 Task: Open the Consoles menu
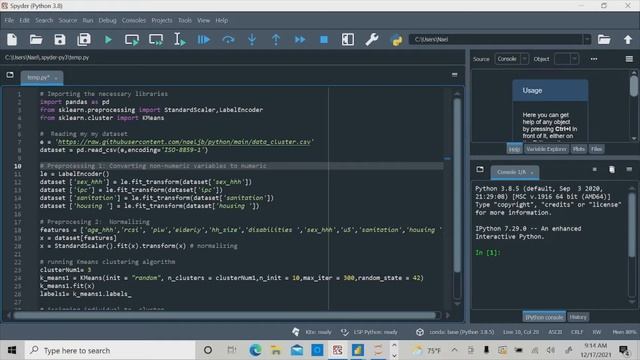click(x=133, y=20)
